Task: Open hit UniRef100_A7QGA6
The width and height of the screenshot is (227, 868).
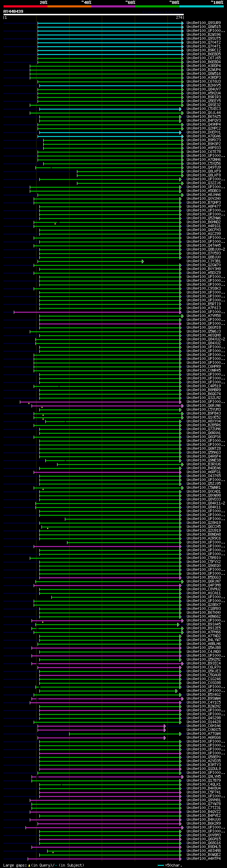Action: click(204, 136)
